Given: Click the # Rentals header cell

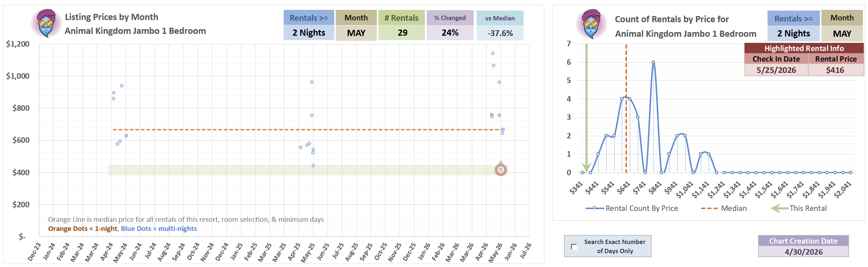Looking at the screenshot, I should click(401, 18).
